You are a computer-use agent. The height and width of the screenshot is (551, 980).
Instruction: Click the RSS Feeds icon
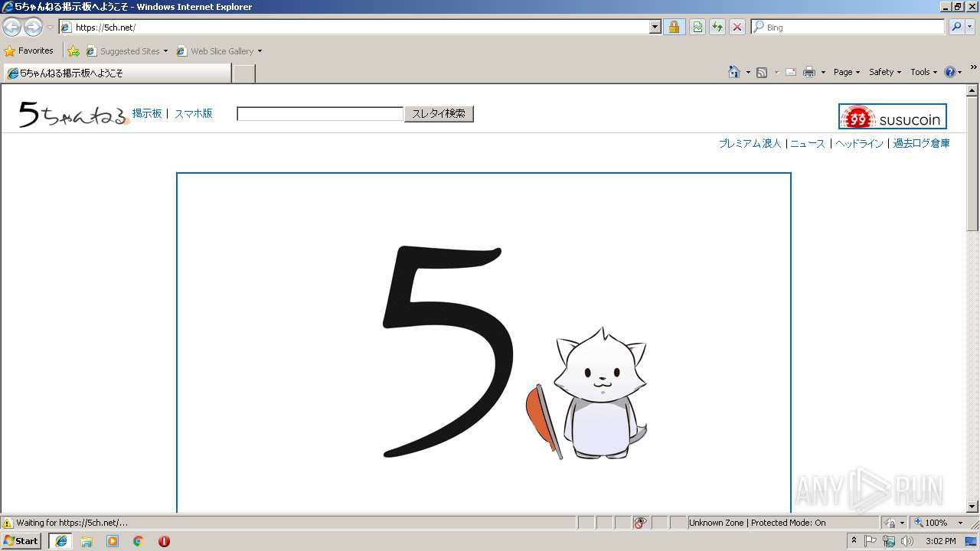(x=762, y=72)
